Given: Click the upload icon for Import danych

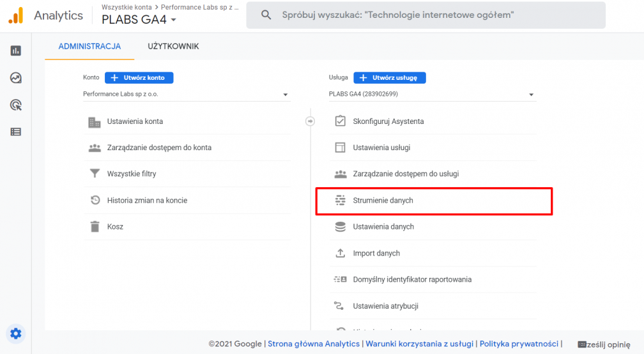Looking at the screenshot, I should [340, 253].
